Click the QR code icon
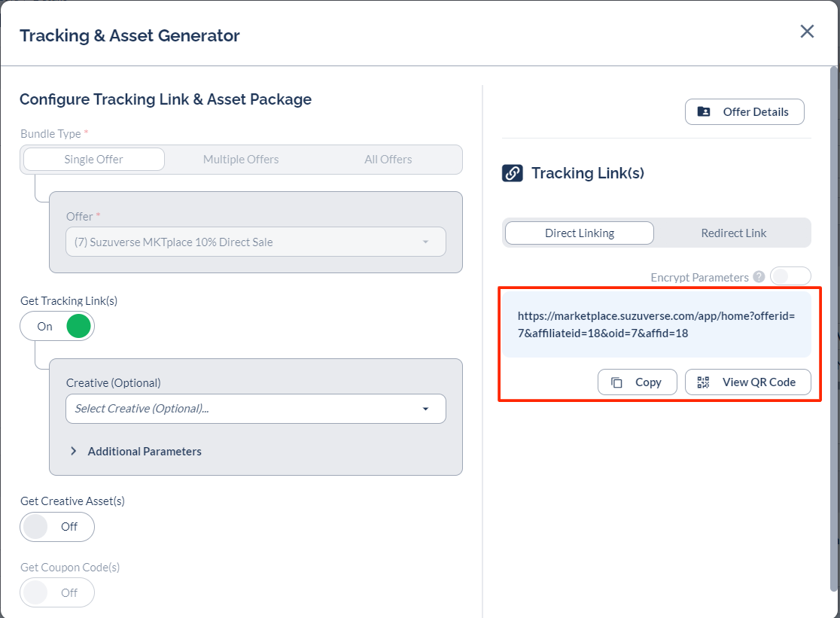This screenshot has width=840, height=618. (704, 382)
